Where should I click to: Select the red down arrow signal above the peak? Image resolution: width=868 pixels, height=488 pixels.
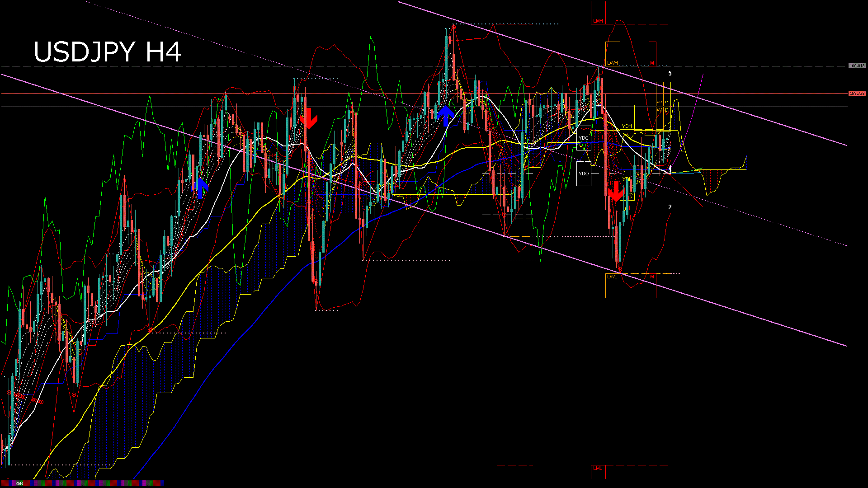[x=308, y=118]
